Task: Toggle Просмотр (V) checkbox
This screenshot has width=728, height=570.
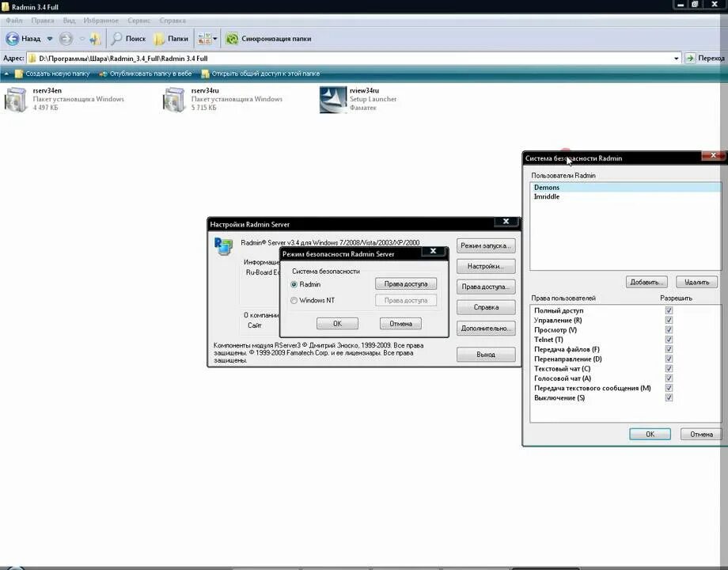Action: tap(669, 330)
